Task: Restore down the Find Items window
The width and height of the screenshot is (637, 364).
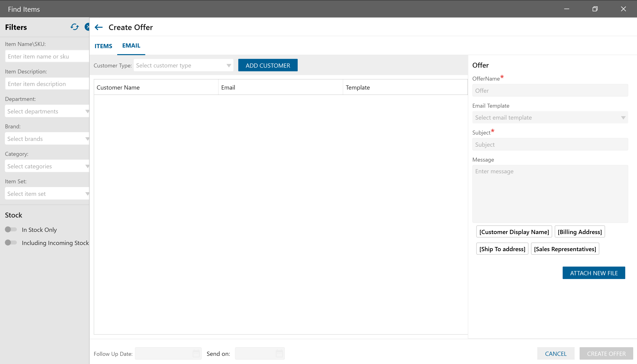Action: pyautogui.click(x=595, y=9)
